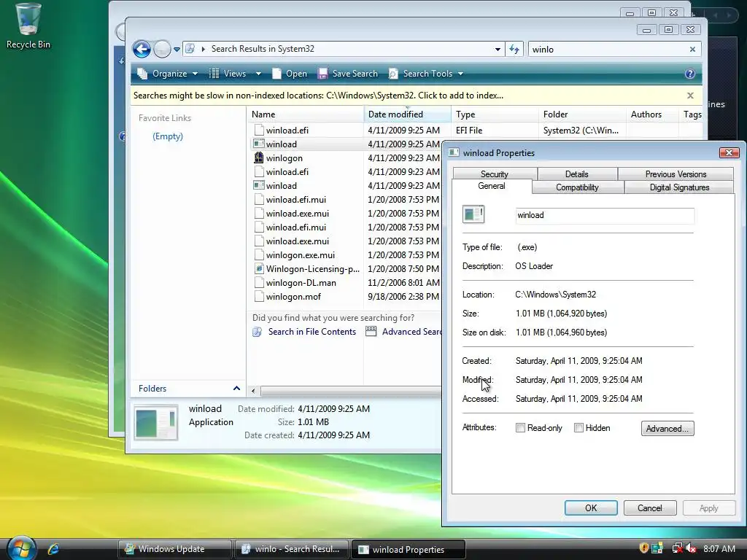The height and width of the screenshot is (560, 747).
Task: Select the Winlogon-Licensing-p... file
Action: click(312, 269)
